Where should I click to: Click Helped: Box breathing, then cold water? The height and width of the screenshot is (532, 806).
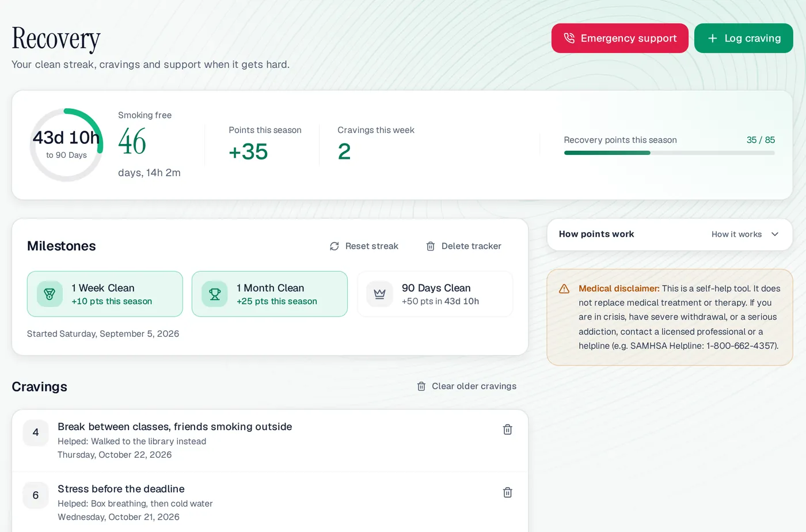135,504
